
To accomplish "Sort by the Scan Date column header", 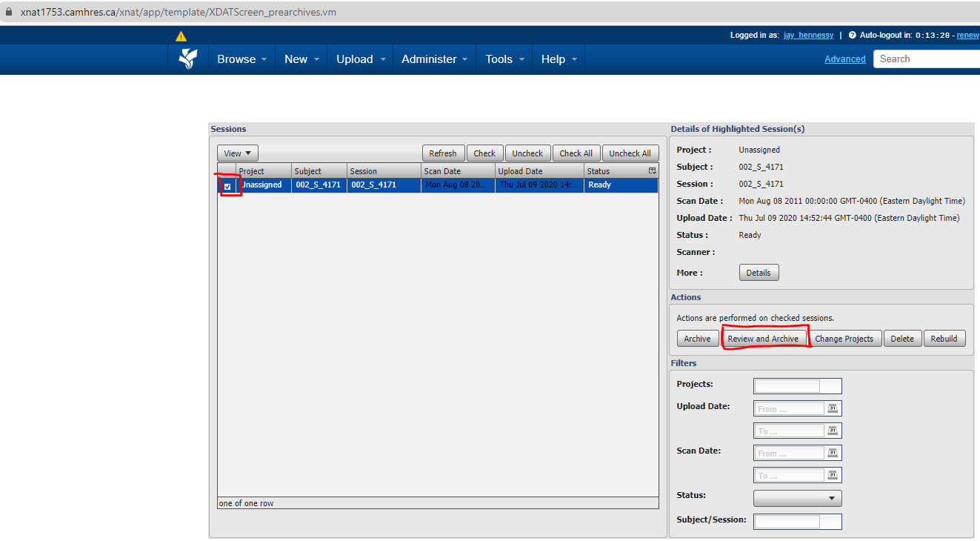I will pos(459,171).
